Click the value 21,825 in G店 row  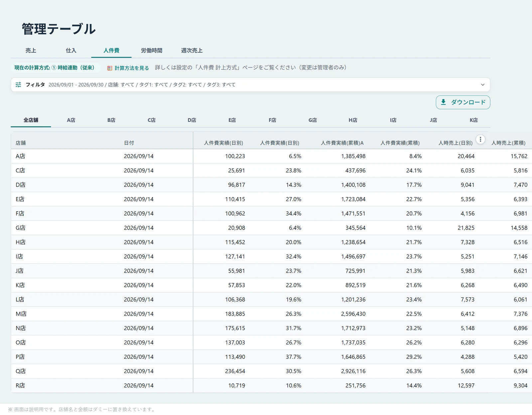[x=466, y=228]
